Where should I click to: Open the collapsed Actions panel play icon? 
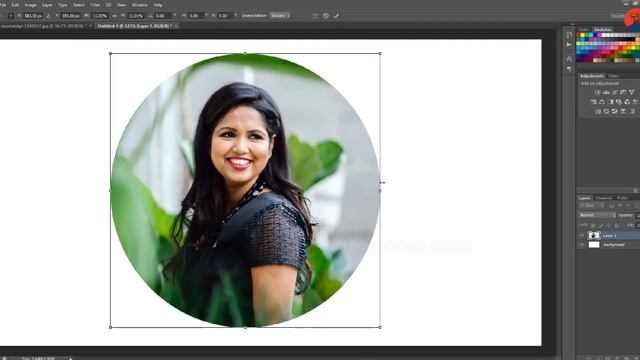[x=569, y=45]
